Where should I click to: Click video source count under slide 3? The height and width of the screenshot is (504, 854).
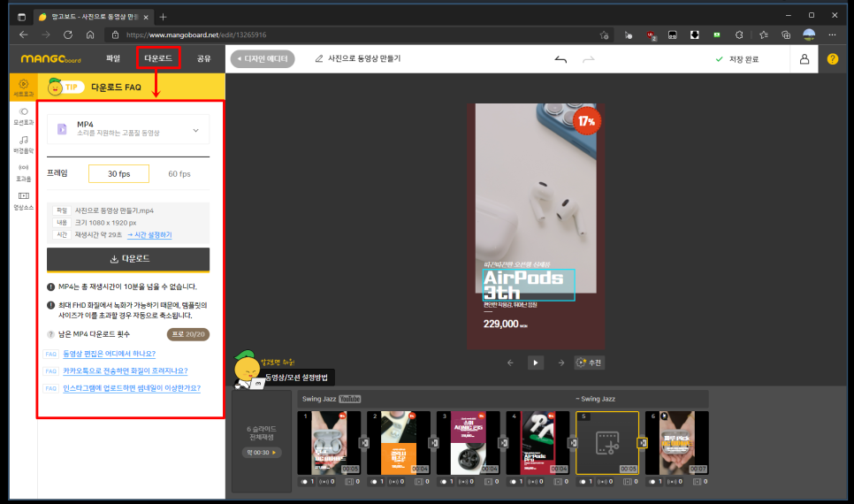click(492, 482)
